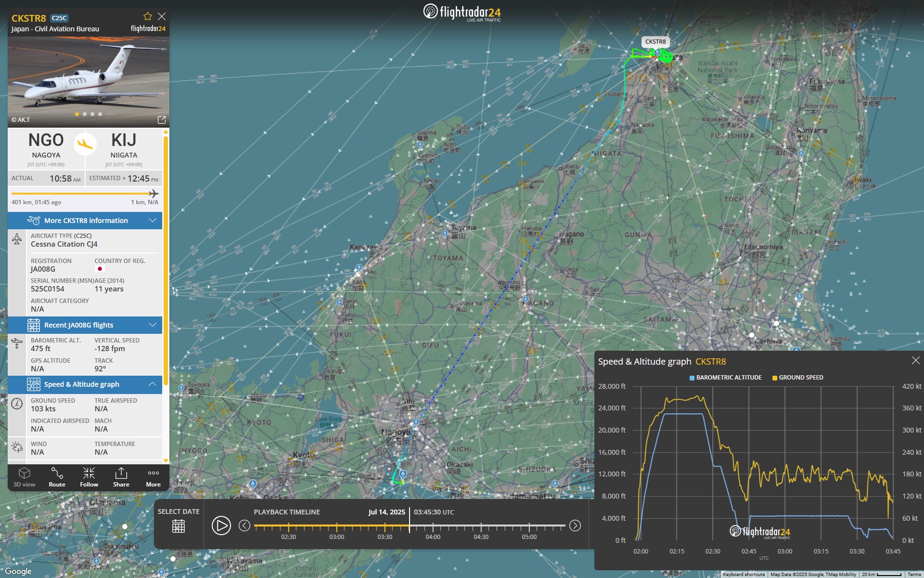Click the Google logo on map
Viewport: 924px width, 578px height.
(18, 571)
